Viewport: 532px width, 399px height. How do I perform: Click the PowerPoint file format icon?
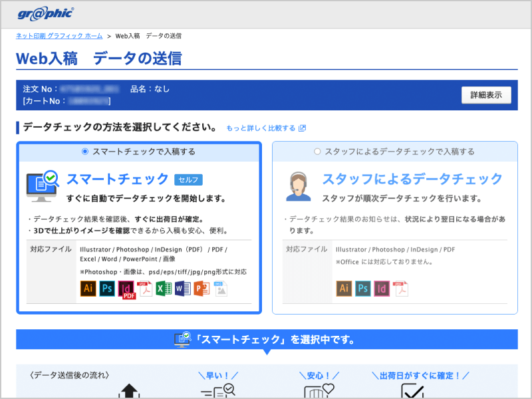pos(200,289)
